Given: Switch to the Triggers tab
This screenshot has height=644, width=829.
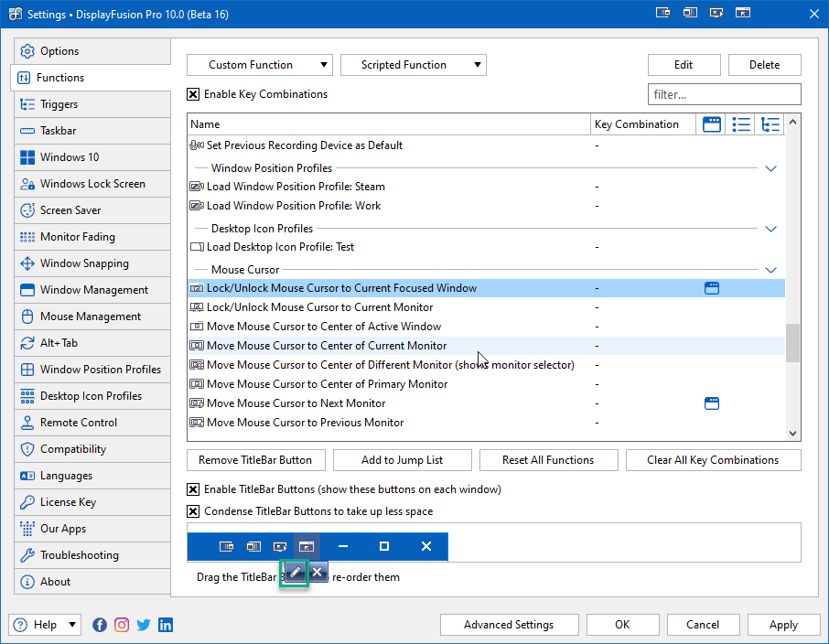Looking at the screenshot, I should [x=92, y=104].
